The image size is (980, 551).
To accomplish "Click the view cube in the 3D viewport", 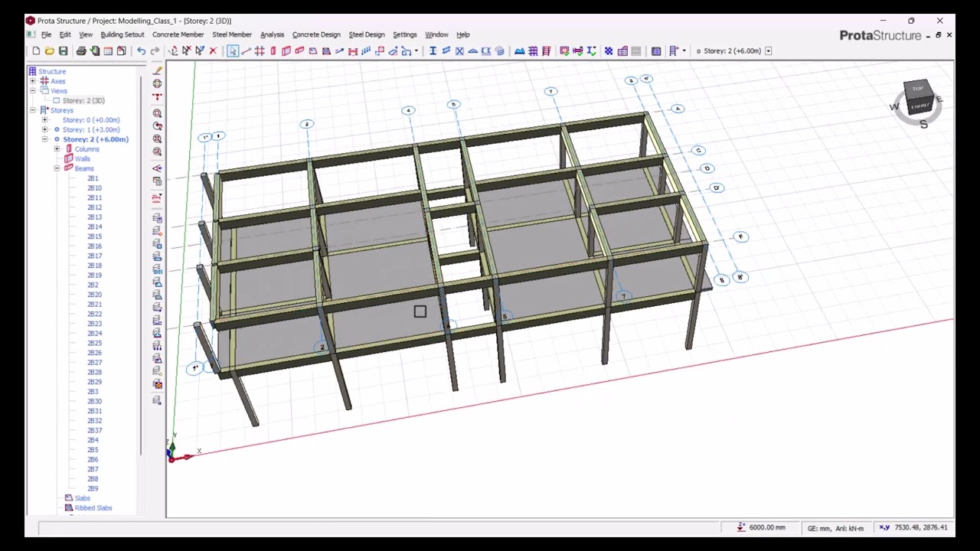I will coord(918,97).
